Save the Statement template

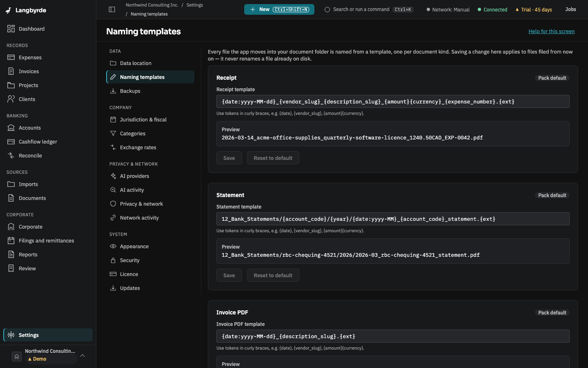(x=229, y=275)
